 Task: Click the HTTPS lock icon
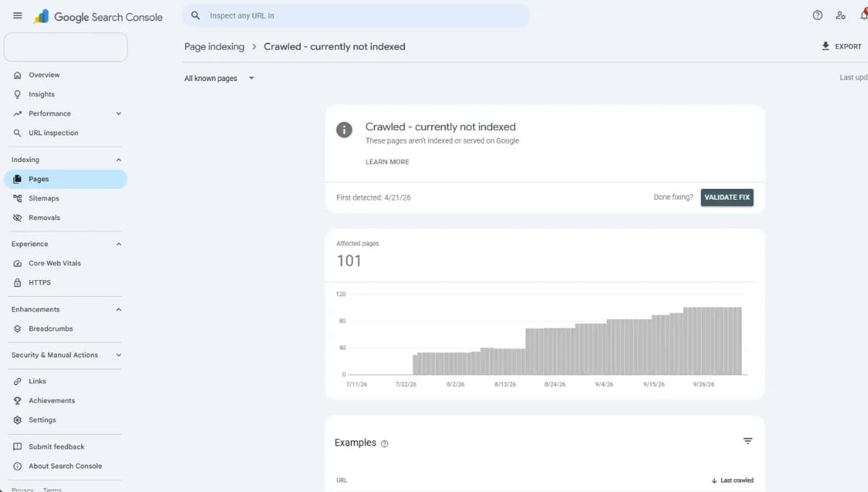[x=17, y=283]
